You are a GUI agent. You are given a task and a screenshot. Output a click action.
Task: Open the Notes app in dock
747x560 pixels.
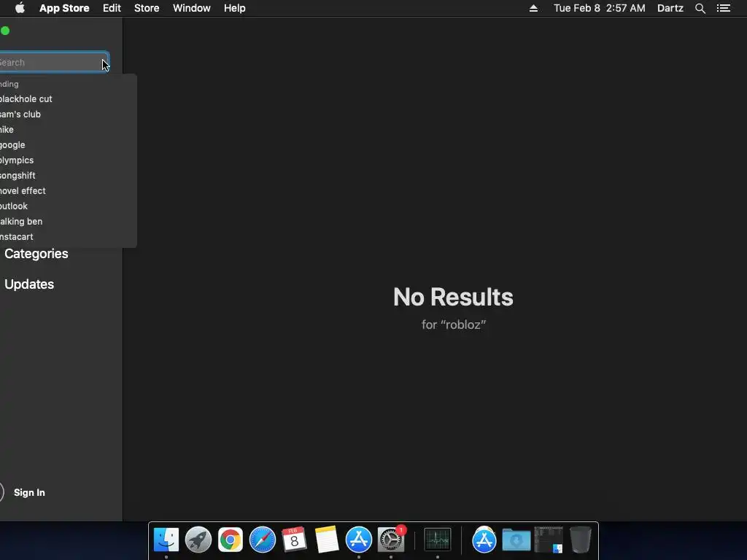(326, 540)
